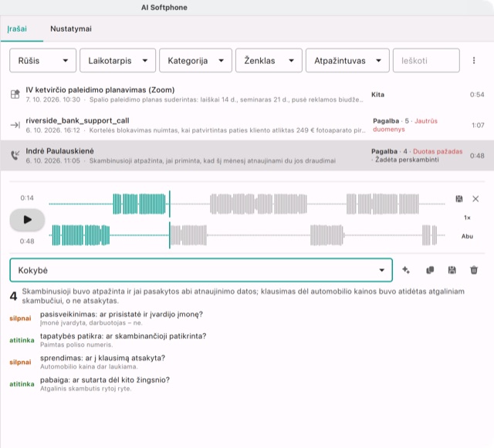494x448 pixels.
Task: Open the Kategorija filter dropdown
Action: 195,60
